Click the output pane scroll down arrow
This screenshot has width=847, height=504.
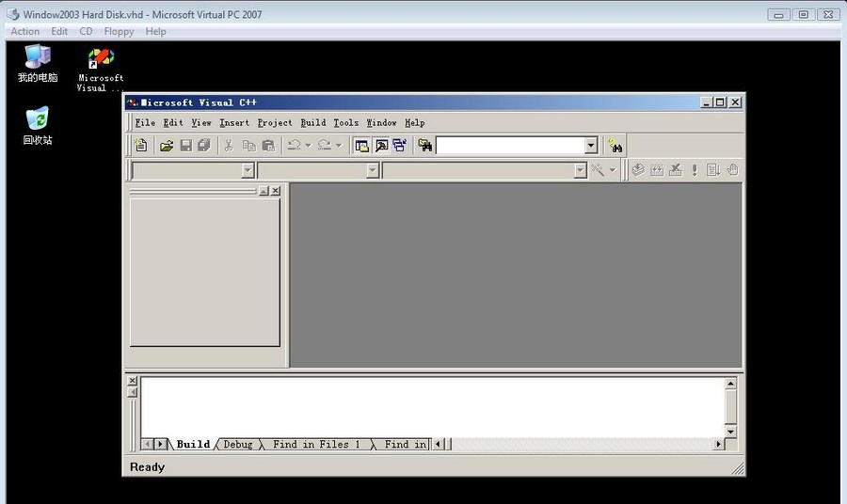(730, 432)
